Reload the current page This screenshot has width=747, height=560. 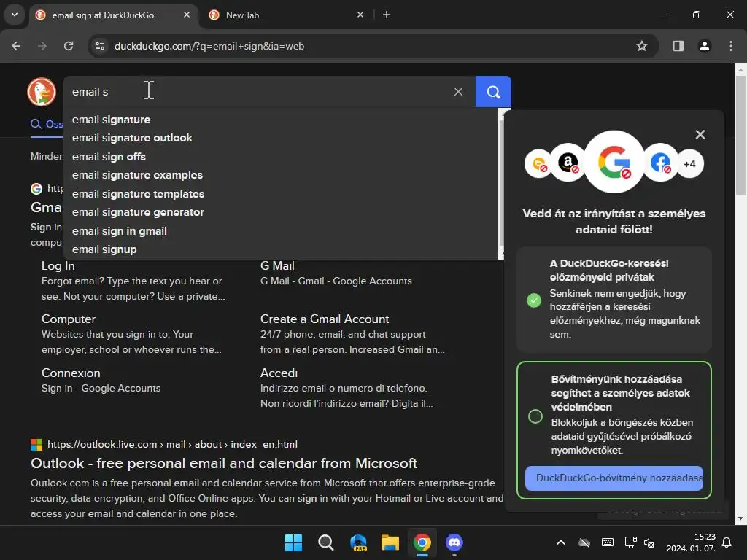coord(69,46)
